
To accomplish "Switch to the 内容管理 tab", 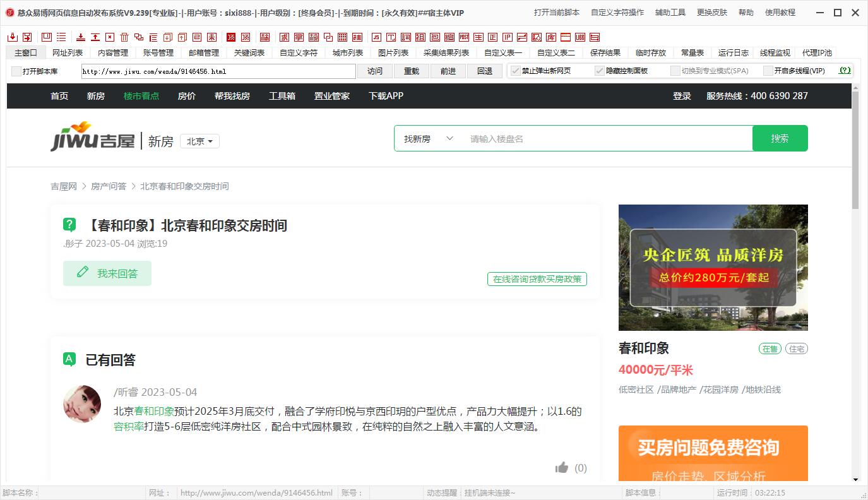I will coord(113,53).
